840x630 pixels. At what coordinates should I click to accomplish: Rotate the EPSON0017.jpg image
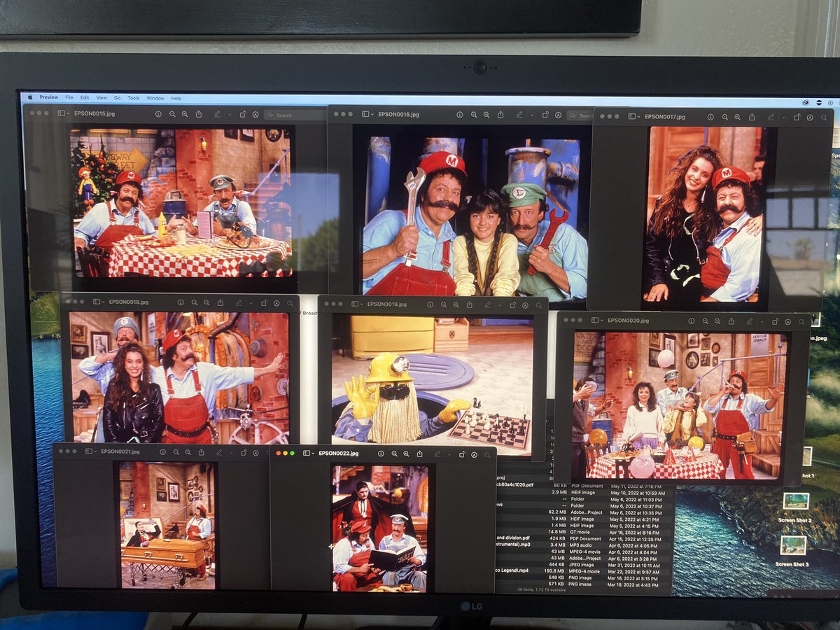pos(796,118)
